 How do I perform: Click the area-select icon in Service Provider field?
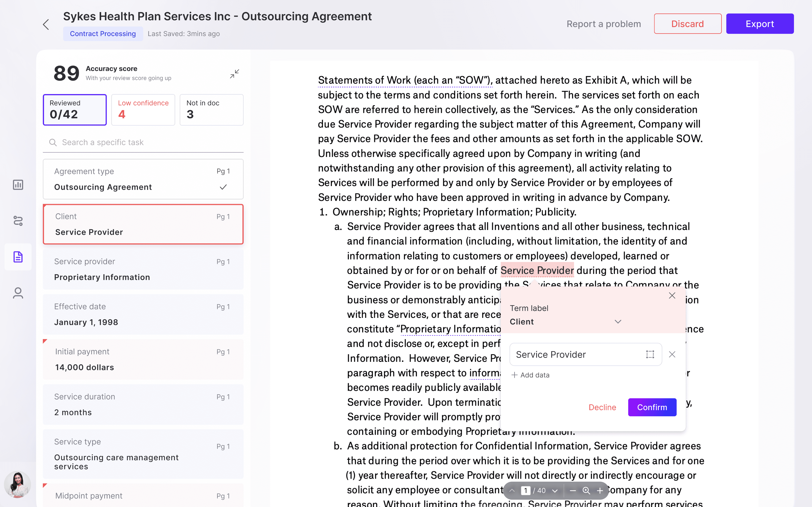pos(650,355)
